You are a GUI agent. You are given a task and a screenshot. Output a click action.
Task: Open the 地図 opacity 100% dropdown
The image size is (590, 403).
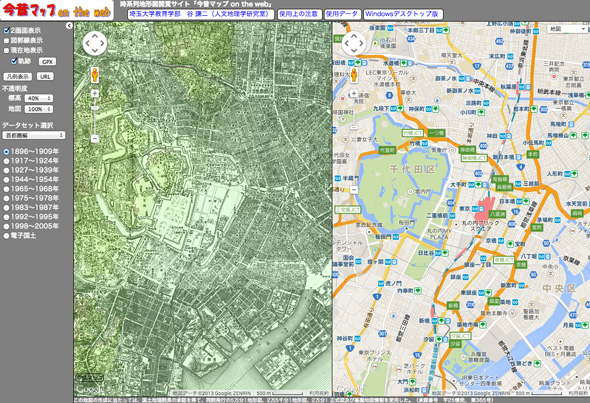tap(38, 109)
